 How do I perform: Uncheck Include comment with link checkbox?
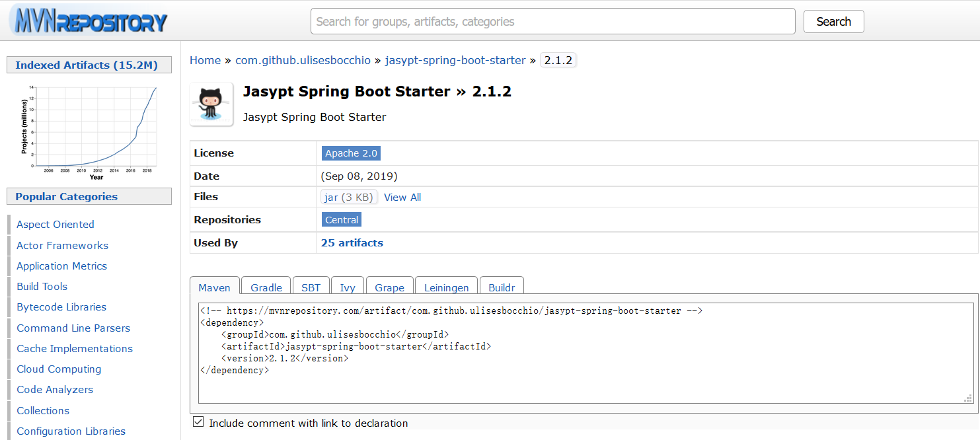[198, 422]
